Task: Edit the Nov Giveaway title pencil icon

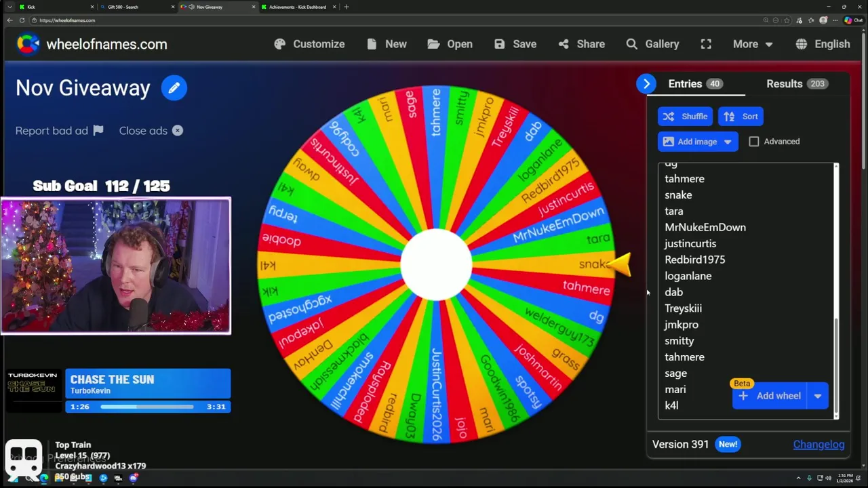Action: 174,88
